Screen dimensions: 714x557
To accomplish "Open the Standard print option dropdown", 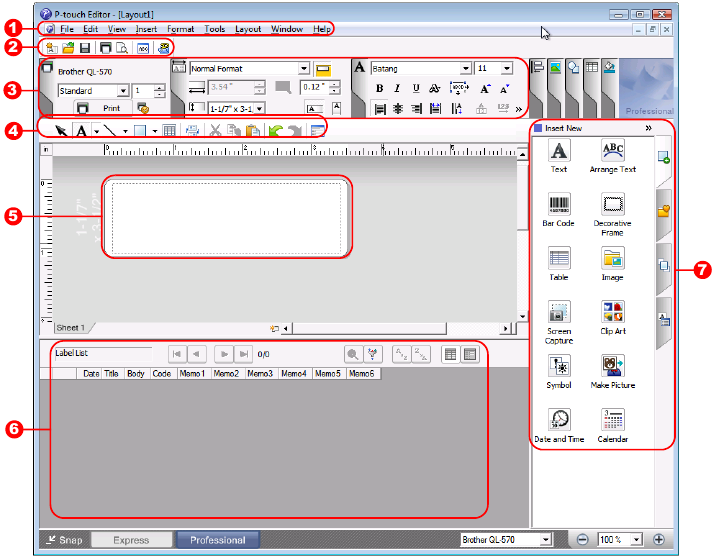I will click(x=123, y=91).
